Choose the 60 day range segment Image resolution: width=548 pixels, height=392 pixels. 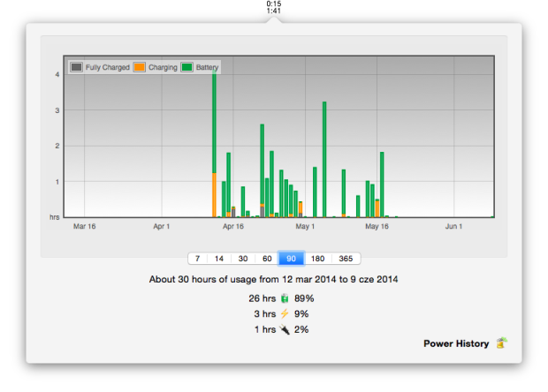266,259
